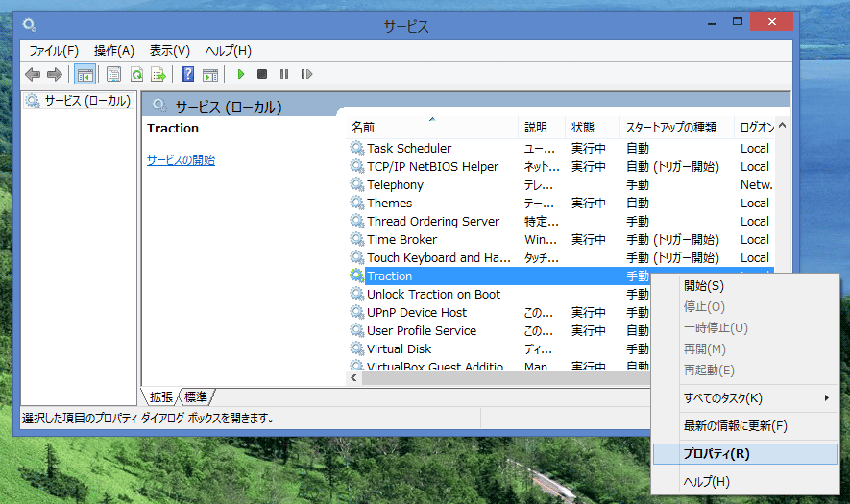Start the service with green play icon
The image size is (850, 504).
241,74
